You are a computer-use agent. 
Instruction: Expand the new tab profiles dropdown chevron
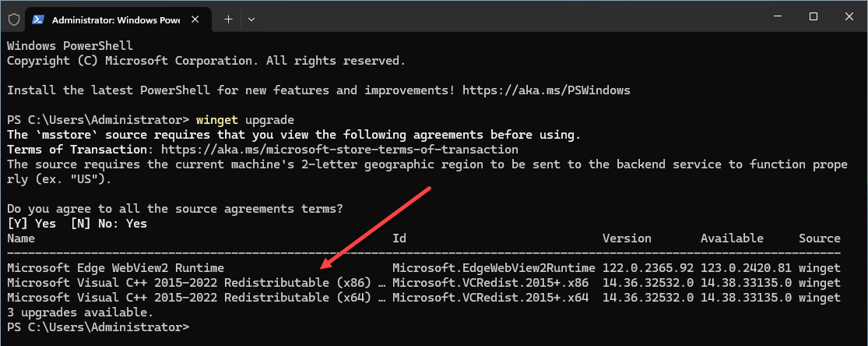pyautogui.click(x=252, y=19)
